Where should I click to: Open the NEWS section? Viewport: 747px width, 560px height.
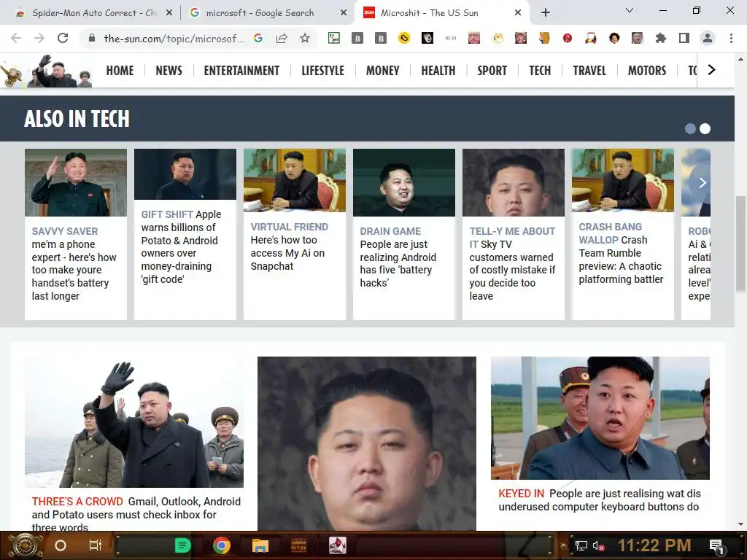[169, 71]
